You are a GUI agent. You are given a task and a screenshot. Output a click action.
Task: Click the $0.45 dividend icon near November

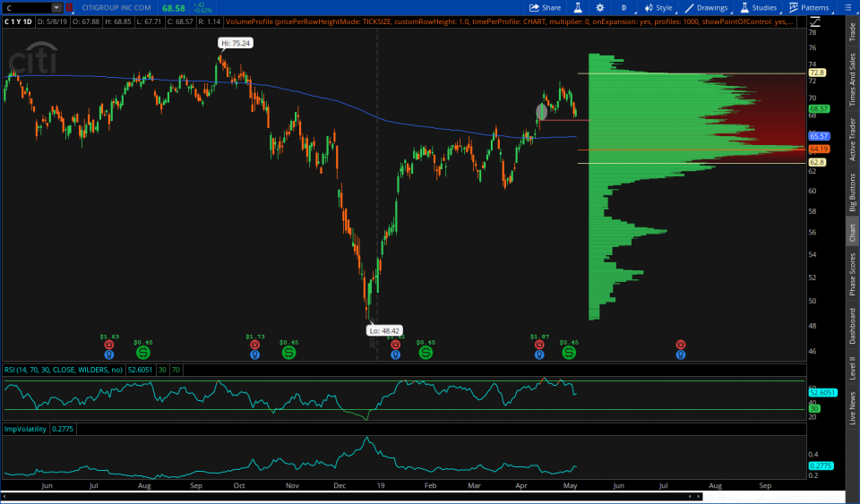coord(288,353)
